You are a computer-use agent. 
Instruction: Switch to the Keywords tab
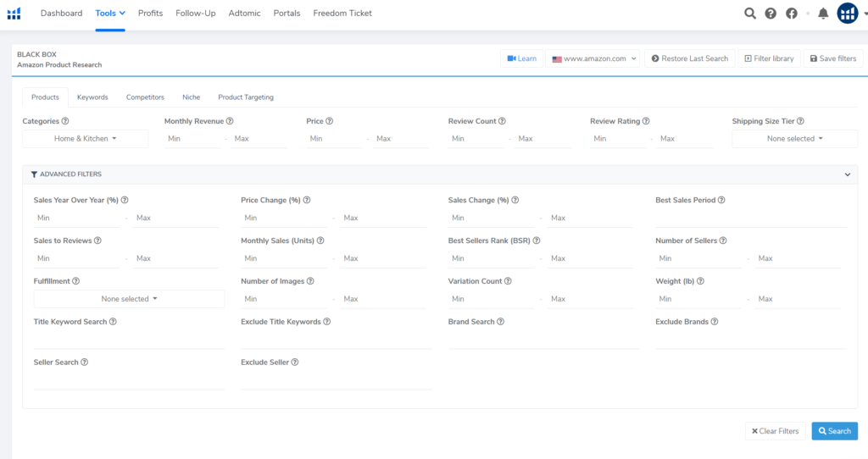tap(92, 97)
